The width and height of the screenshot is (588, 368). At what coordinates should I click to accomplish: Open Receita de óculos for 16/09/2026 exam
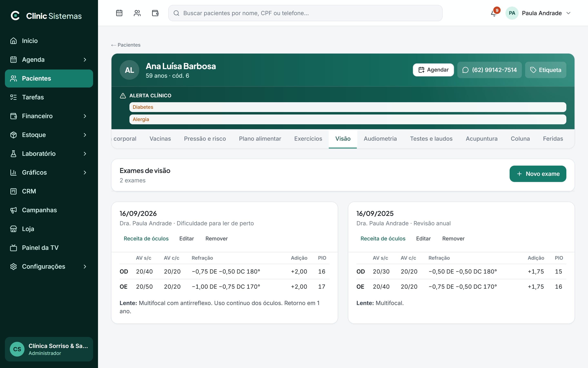(x=146, y=239)
